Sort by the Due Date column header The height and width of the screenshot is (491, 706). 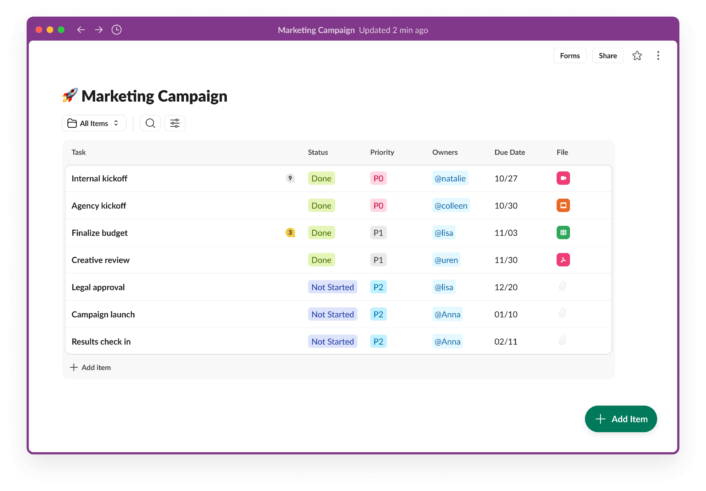tap(509, 152)
